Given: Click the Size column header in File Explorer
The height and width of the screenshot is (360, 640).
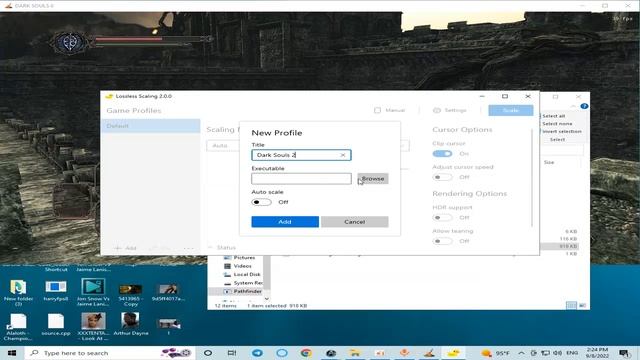Looking at the screenshot, I should 549,162.
